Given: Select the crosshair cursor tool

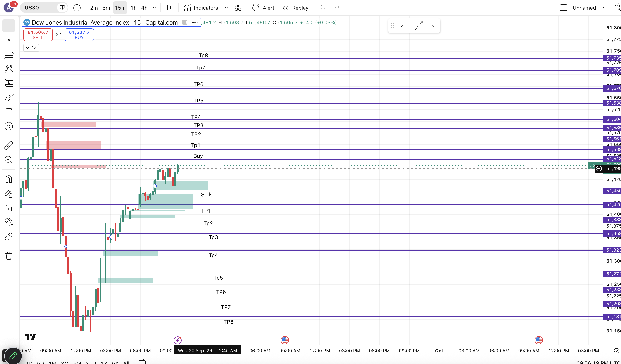Looking at the screenshot, I should coord(9,26).
